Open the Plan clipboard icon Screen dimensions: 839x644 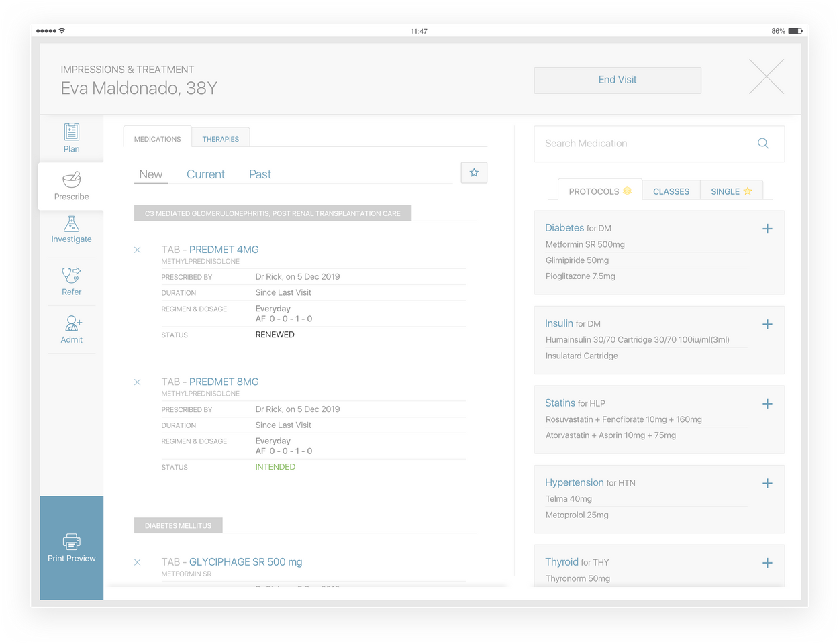pos(71,132)
